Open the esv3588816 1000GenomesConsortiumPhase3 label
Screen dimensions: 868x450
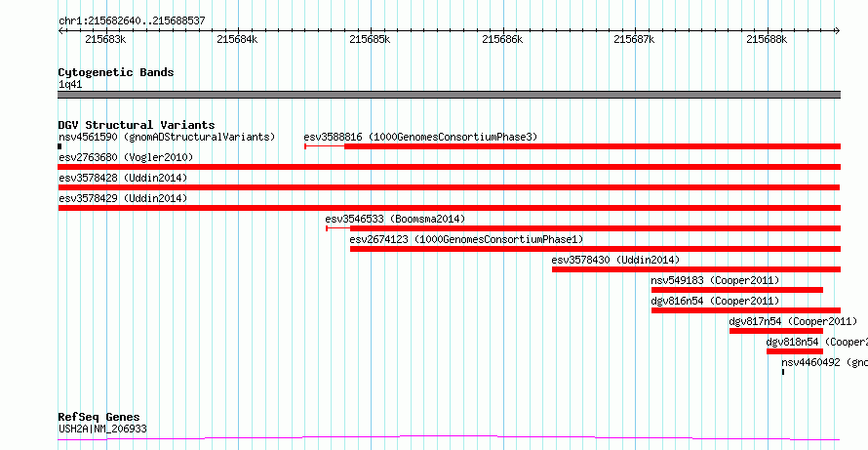[x=420, y=137]
